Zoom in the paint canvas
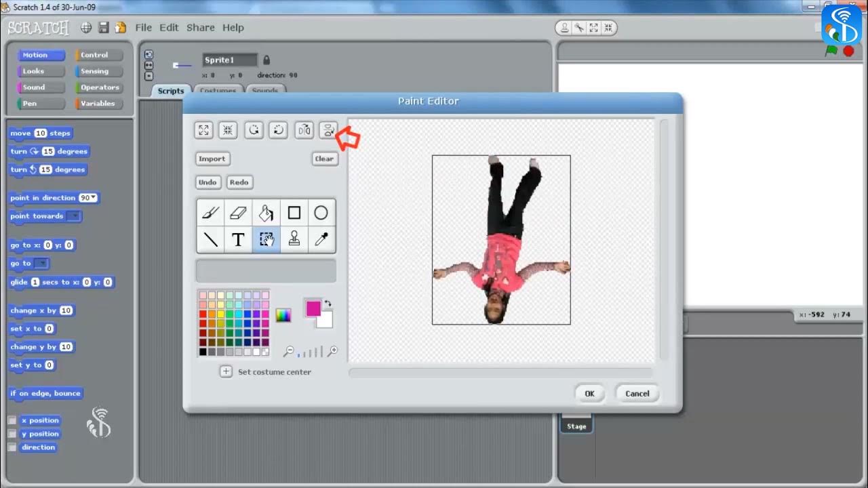The height and width of the screenshot is (488, 868). coord(332,351)
